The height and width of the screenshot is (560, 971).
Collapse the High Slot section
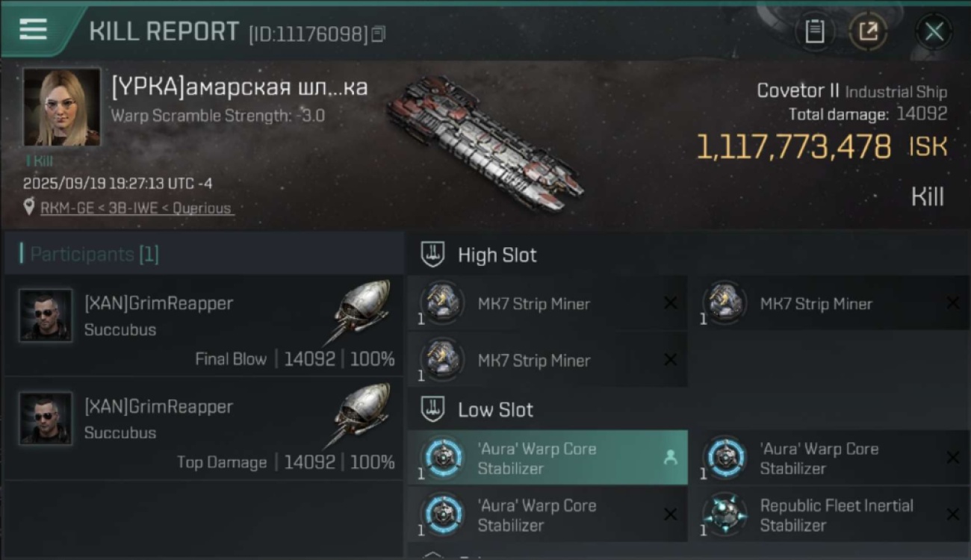[x=433, y=255]
